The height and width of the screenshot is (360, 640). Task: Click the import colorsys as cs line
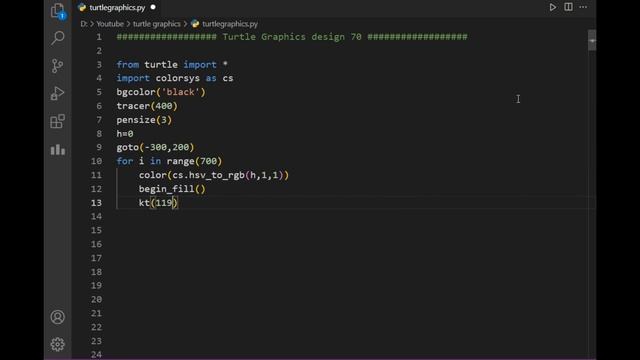tap(175, 78)
